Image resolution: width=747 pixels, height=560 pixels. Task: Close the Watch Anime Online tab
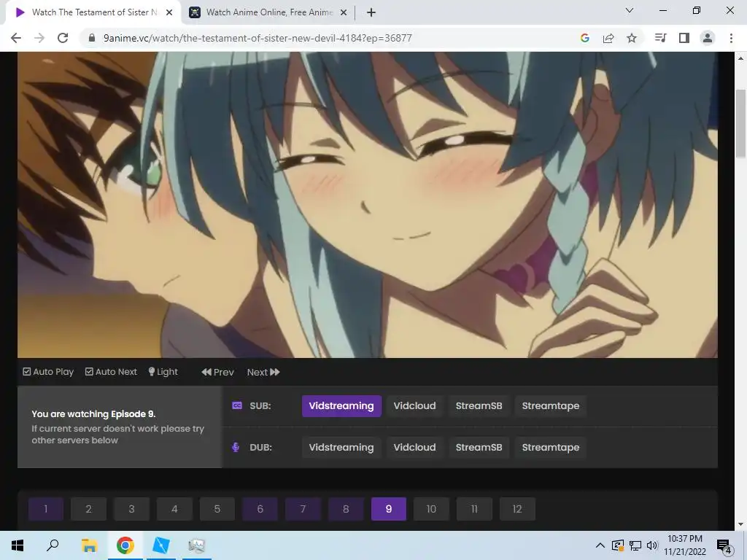click(344, 12)
